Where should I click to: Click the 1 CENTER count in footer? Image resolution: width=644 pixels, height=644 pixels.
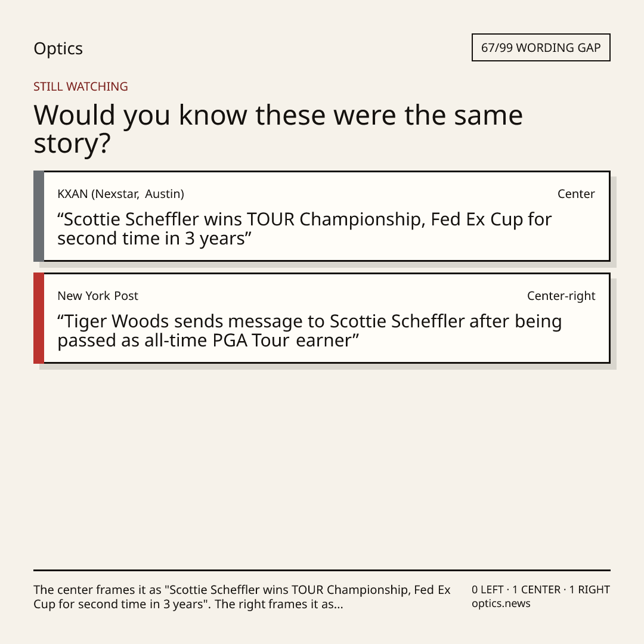537,590
